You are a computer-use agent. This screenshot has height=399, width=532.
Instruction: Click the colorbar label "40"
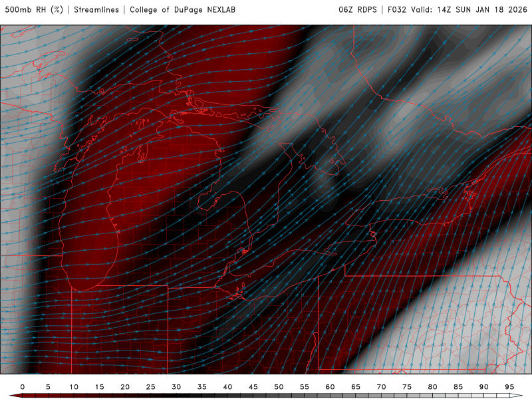pyautogui.click(x=227, y=387)
